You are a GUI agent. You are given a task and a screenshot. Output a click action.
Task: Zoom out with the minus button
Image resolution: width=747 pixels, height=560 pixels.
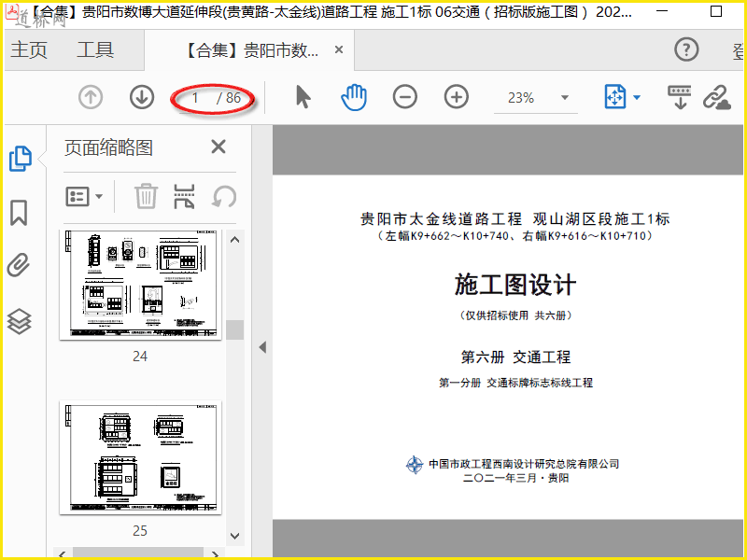(405, 97)
